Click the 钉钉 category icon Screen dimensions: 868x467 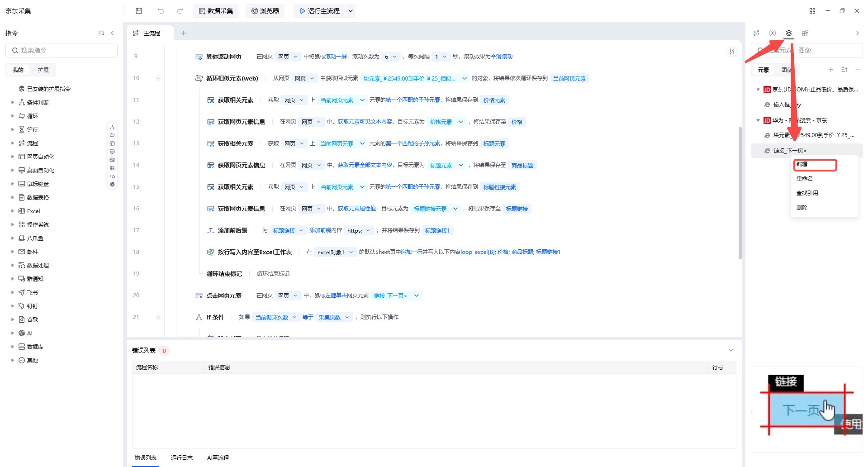21,306
